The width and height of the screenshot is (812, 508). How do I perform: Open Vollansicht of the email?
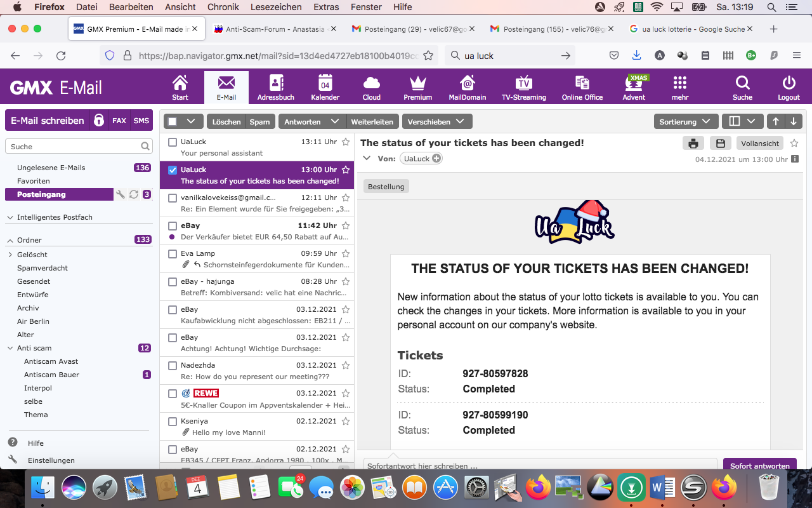(760, 144)
